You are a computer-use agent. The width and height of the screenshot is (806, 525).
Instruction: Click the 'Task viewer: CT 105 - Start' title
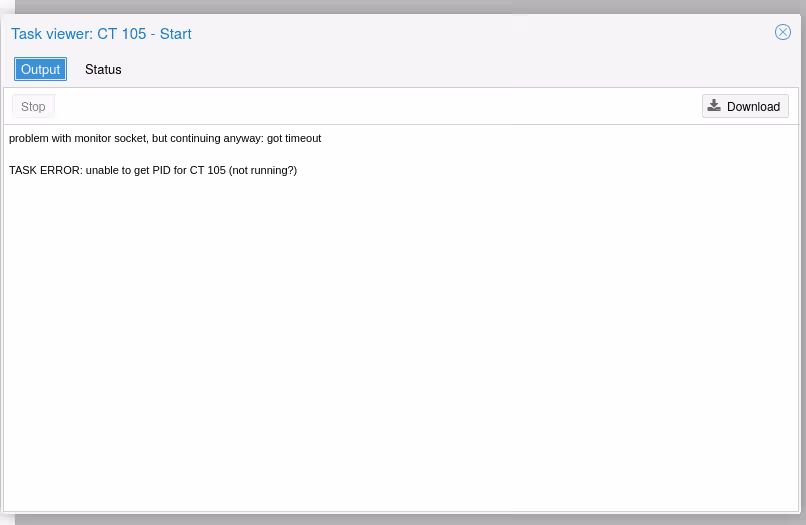(x=101, y=34)
